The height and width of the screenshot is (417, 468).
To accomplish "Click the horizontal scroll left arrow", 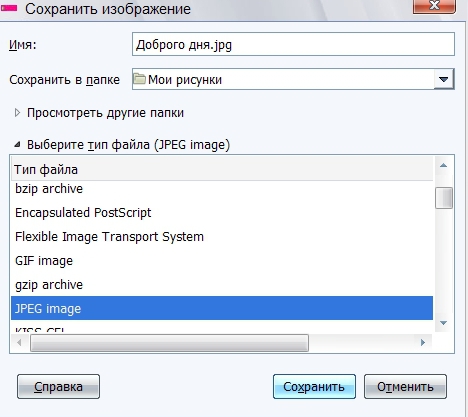I will click(19, 342).
